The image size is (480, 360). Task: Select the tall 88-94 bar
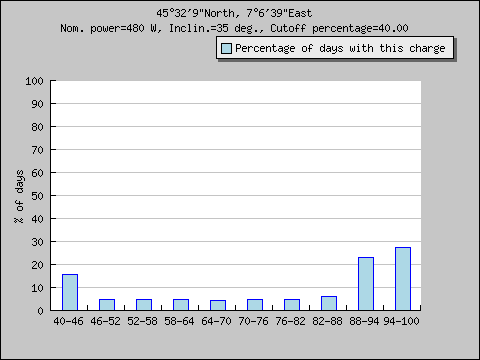[x=366, y=284]
